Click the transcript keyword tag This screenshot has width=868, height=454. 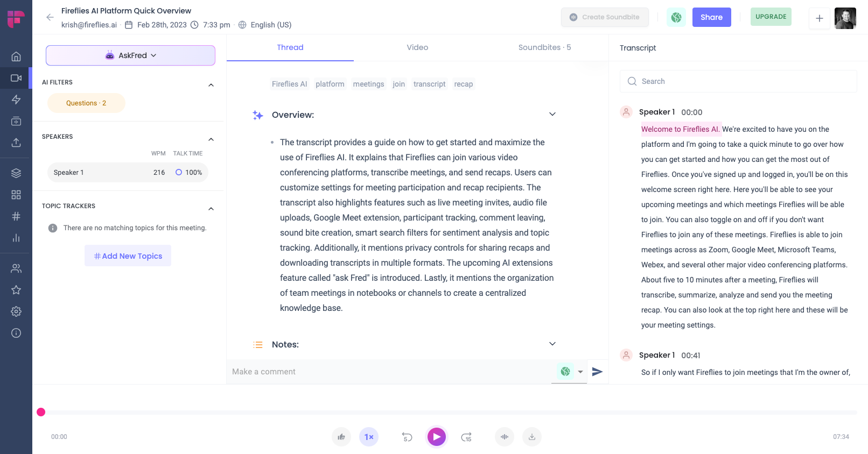click(430, 84)
